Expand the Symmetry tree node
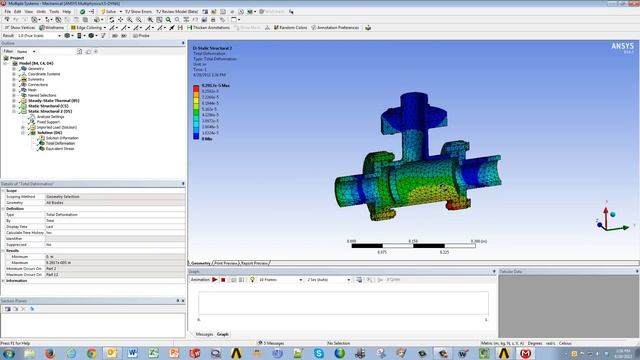Image resolution: width=640 pixels, height=360 pixels. click(14, 79)
